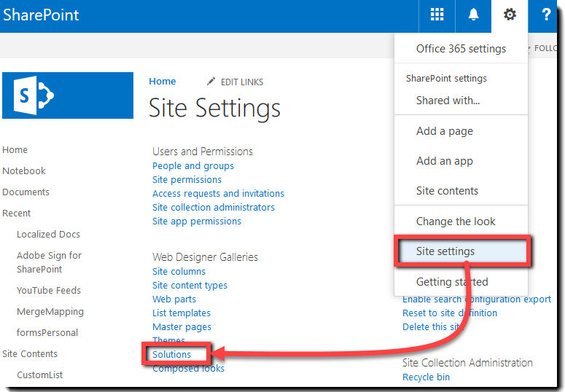Click the Site Collection Administration heading
The width and height of the screenshot is (565, 392).
point(467,363)
